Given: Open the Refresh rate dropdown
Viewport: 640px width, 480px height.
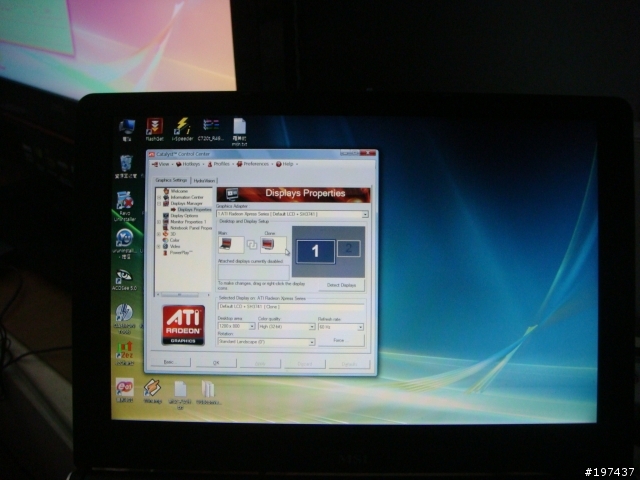Looking at the screenshot, I should click(360, 327).
